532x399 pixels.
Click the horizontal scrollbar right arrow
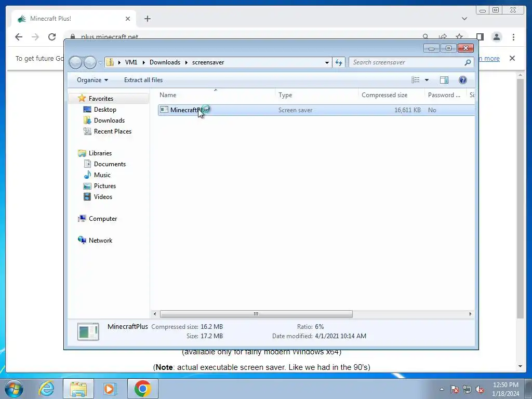(470, 314)
